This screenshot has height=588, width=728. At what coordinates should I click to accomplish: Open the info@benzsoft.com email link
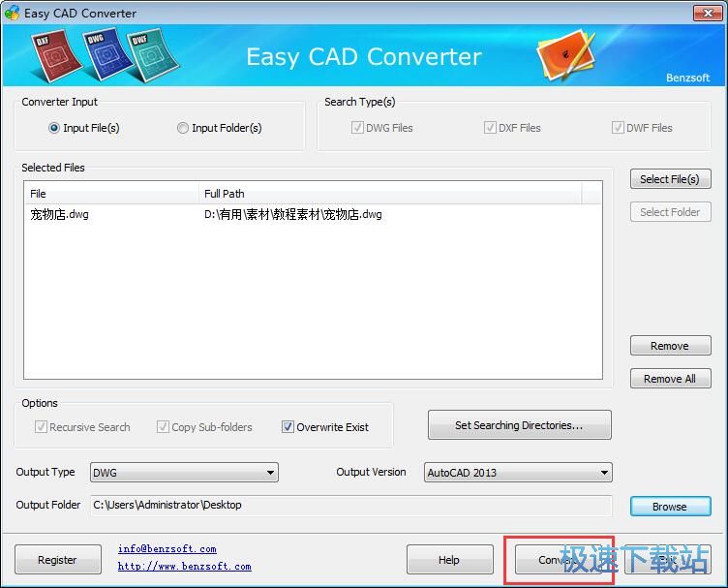tap(167, 548)
